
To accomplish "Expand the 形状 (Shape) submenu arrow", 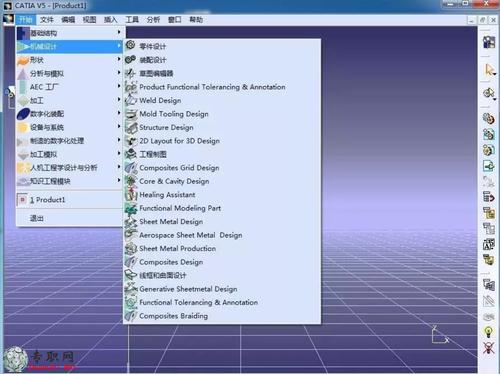I will (119, 59).
